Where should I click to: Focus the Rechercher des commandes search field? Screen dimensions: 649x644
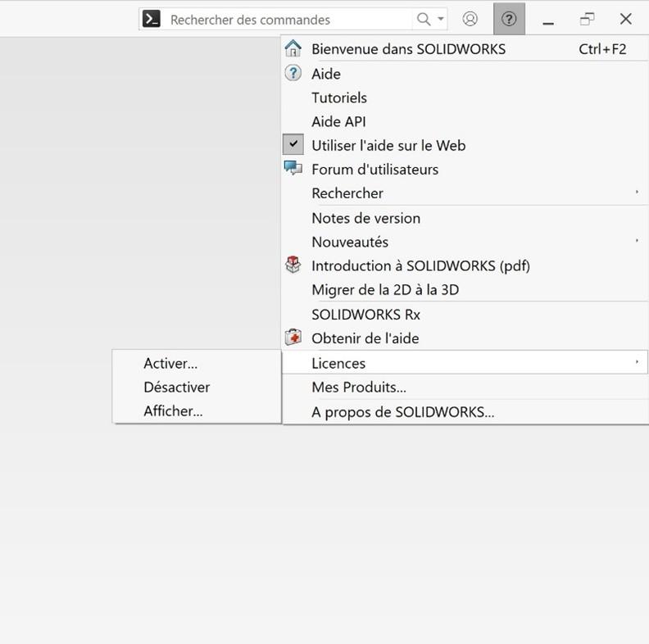point(287,19)
